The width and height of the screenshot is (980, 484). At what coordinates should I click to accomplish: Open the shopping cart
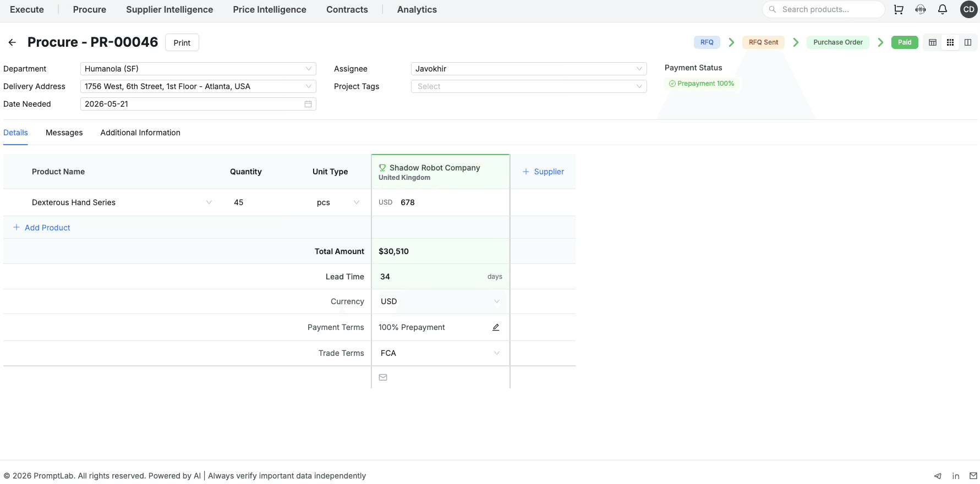899,9
